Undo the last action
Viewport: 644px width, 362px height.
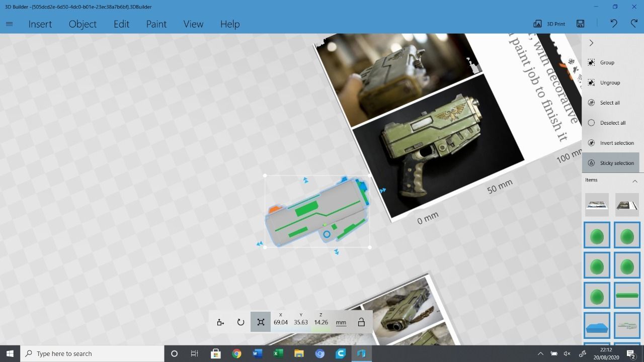pos(613,24)
